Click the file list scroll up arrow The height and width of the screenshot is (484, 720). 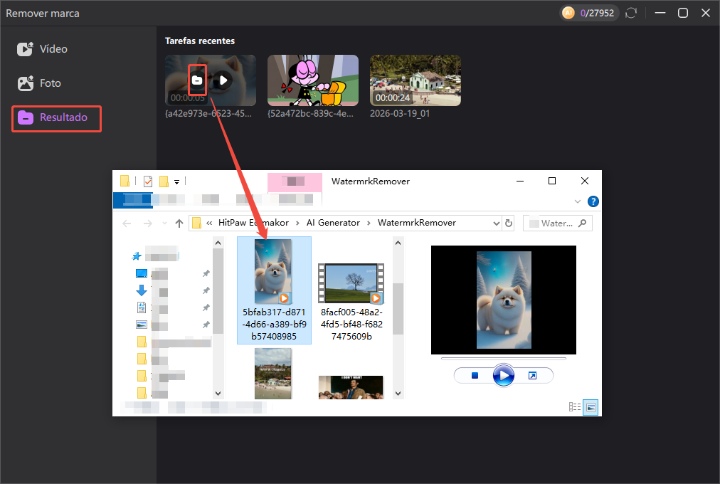pos(398,243)
